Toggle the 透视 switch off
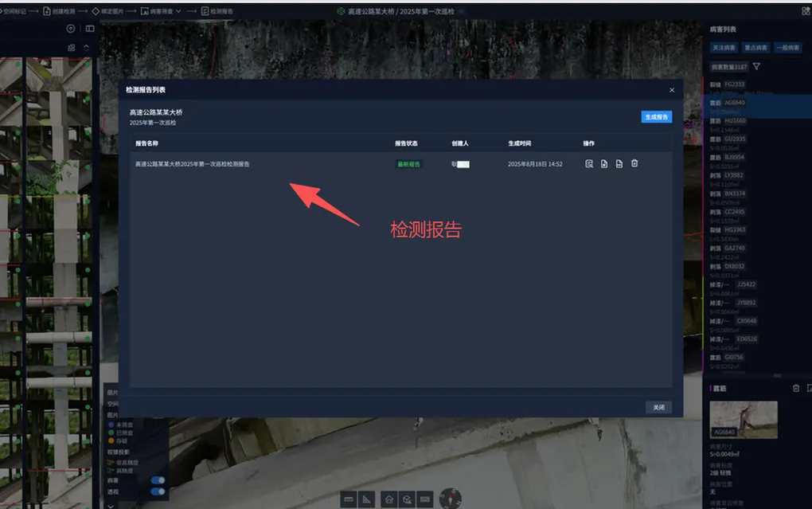This screenshot has width=812, height=509. (x=158, y=491)
